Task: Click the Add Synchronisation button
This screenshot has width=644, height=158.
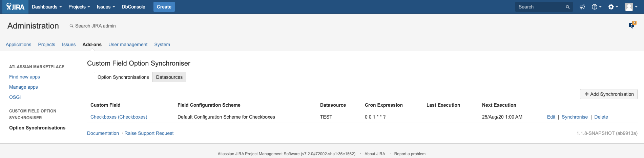Action: coord(608,94)
